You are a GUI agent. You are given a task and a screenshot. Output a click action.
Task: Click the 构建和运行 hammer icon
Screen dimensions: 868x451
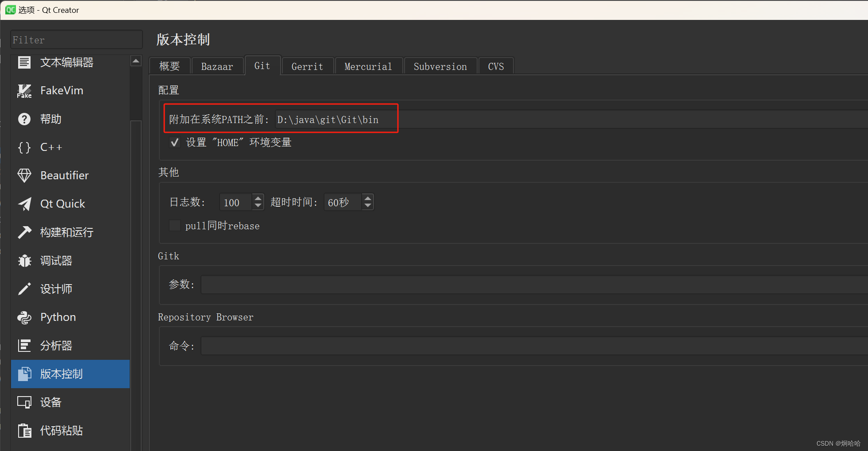24,232
